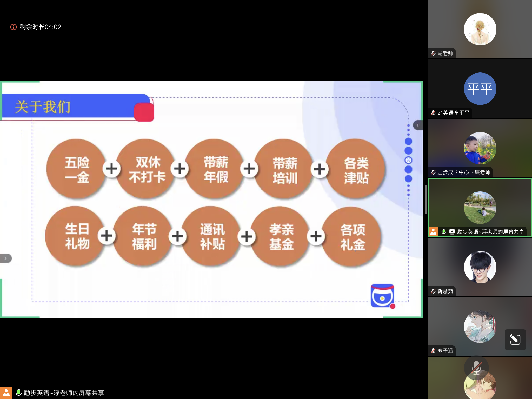
Task: Click the annotation pencil icon
Action: tap(515, 340)
